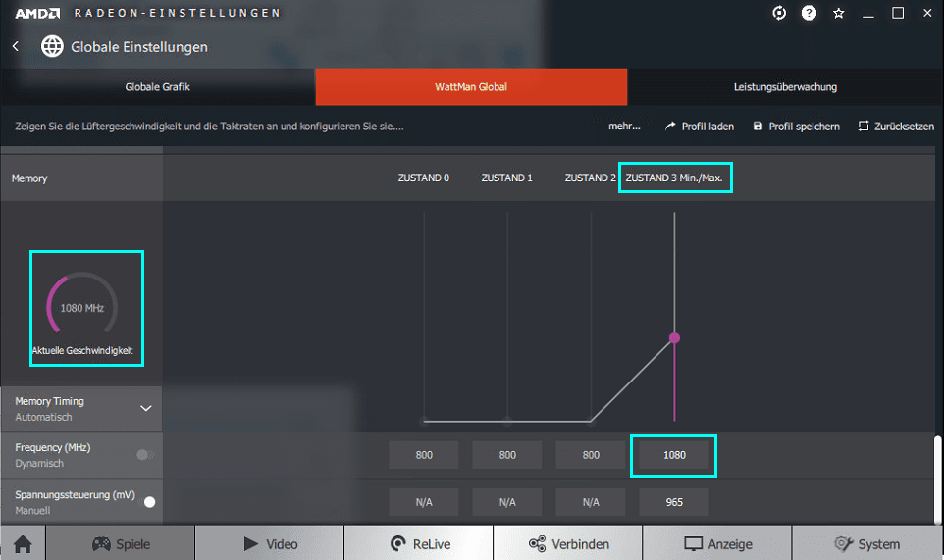Image resolution: width=944 pixels, height=560 pixels.
Task: Click the mehr... link
Action: pos(624,127)
